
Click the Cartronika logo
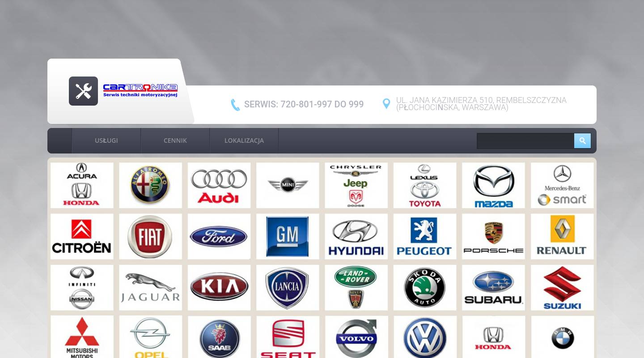tap(140, 90)
